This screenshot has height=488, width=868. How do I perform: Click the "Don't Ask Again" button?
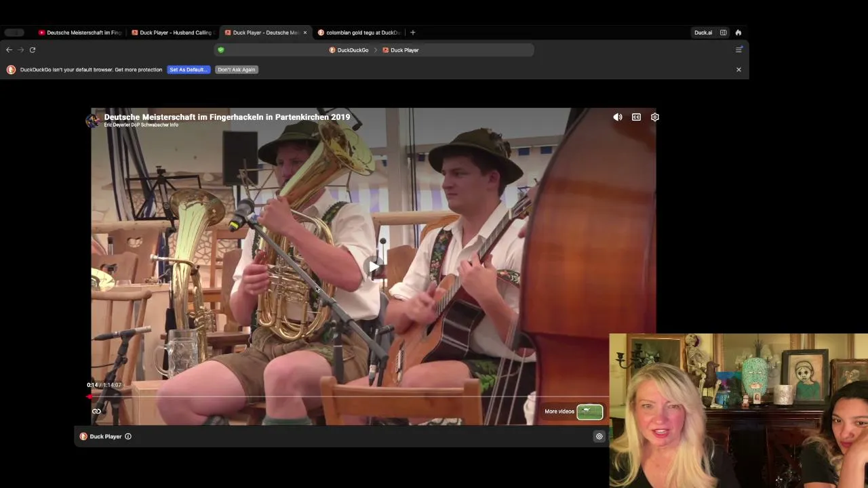click(237, 70)
